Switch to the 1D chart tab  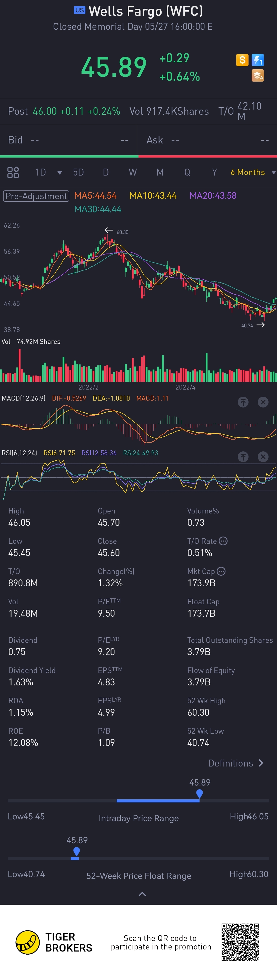click(41, 172)
